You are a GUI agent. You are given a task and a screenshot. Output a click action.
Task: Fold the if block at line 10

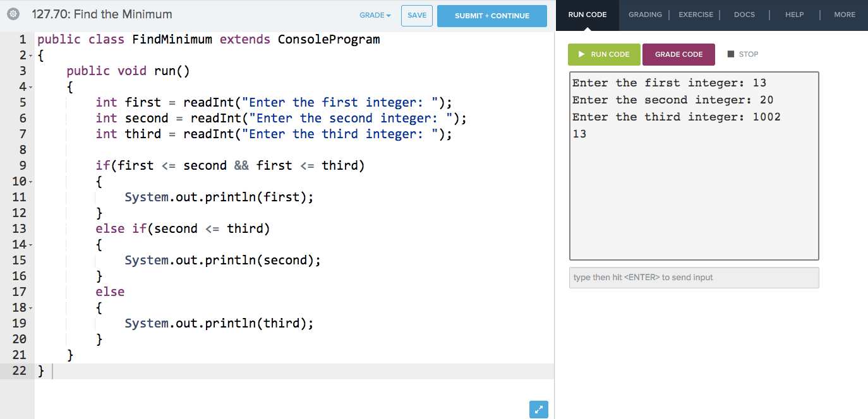click(x=31, y=182)
